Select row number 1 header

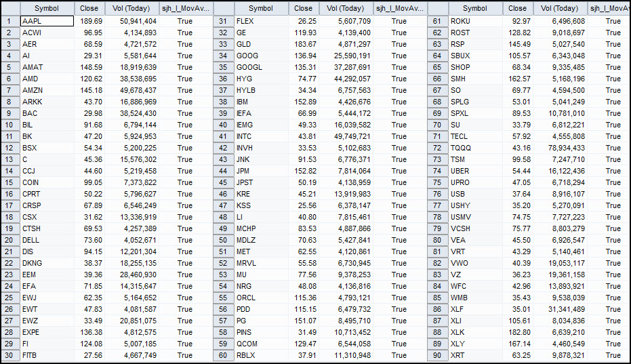[x=9, y=21]
